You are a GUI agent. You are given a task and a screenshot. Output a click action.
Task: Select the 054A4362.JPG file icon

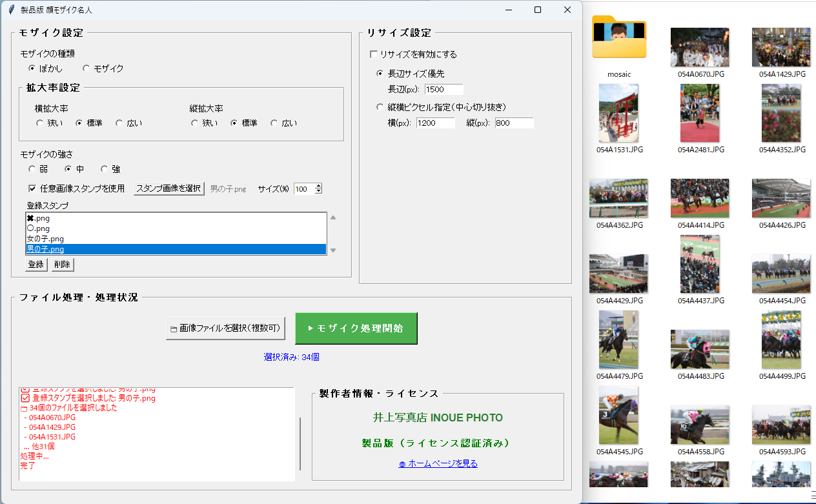tap(618, 198)
